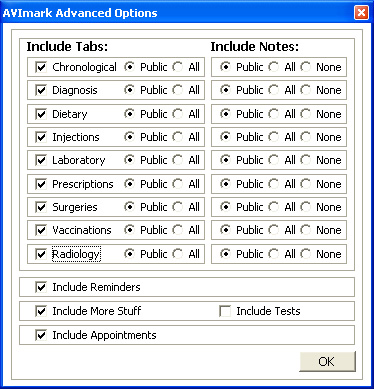
Task: Toggle the Dietary tab checkbox
Action: click(41, 114)
